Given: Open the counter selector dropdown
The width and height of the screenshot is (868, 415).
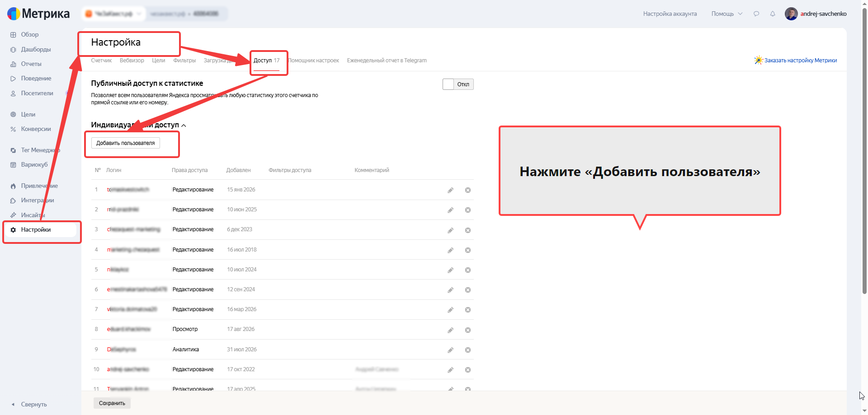Looking at the screenshot, I should 113,14.
